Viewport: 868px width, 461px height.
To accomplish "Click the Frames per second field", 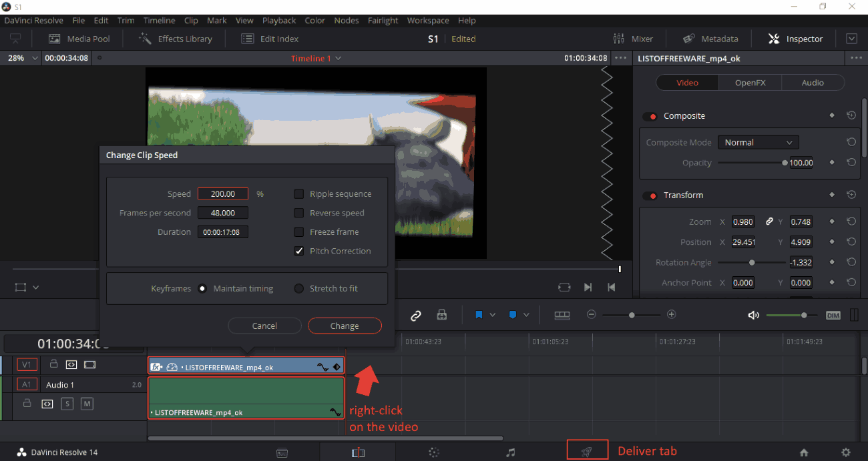I will coord(222,213).
